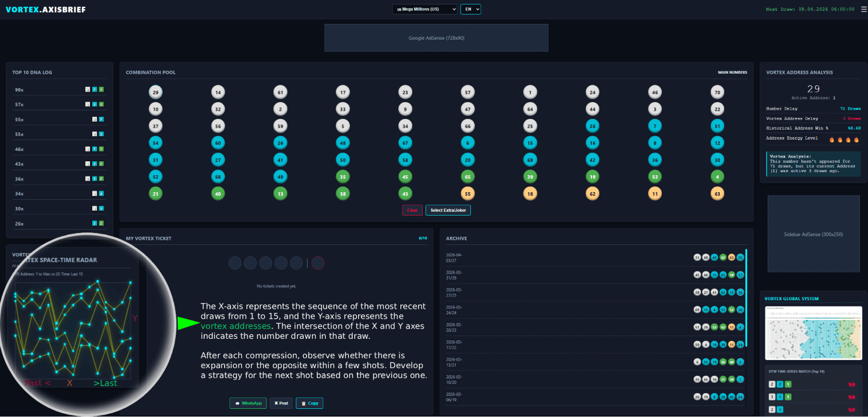
Task: Open archive entry dated 2026-04-03/27
Action: [595, 257]
